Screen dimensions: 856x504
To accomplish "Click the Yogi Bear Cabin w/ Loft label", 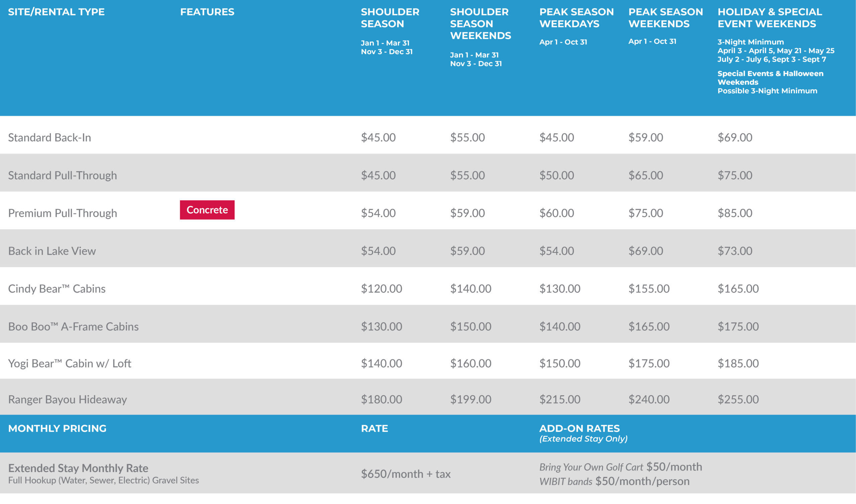I will [70, 364].
